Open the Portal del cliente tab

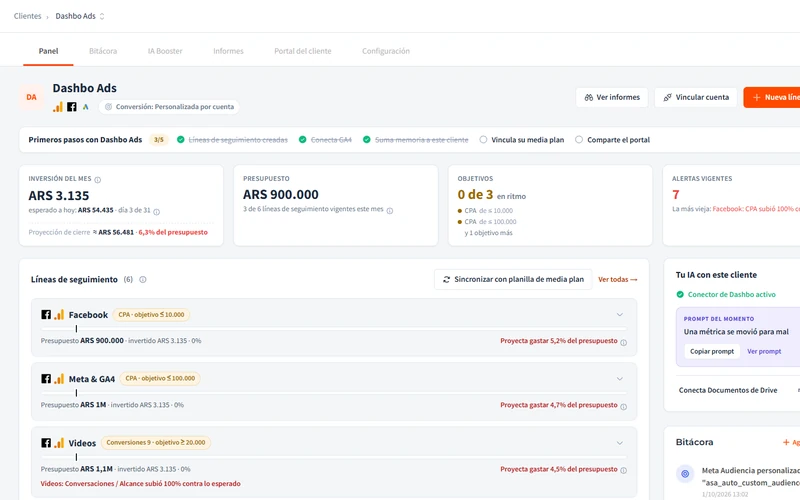(303, 51)
